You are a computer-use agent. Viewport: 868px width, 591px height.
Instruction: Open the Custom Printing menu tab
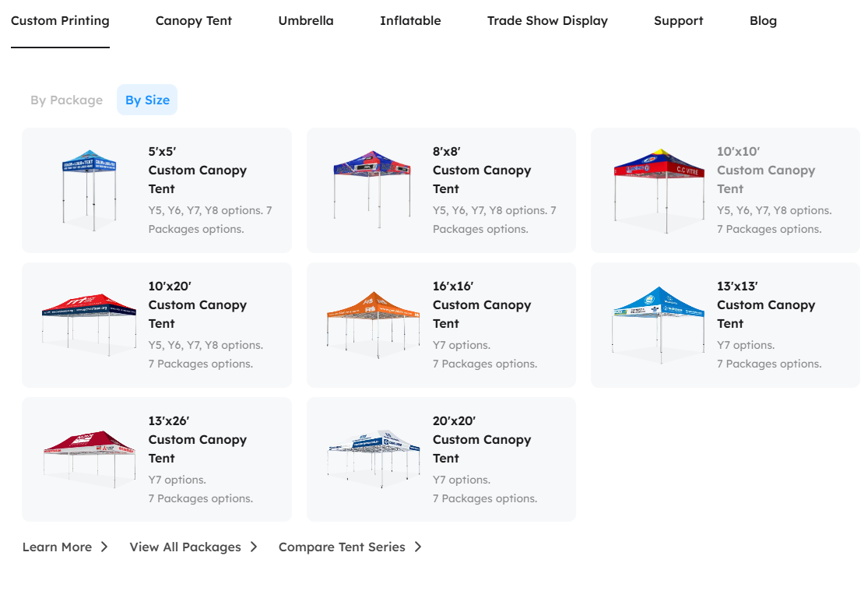pos(60,21)
